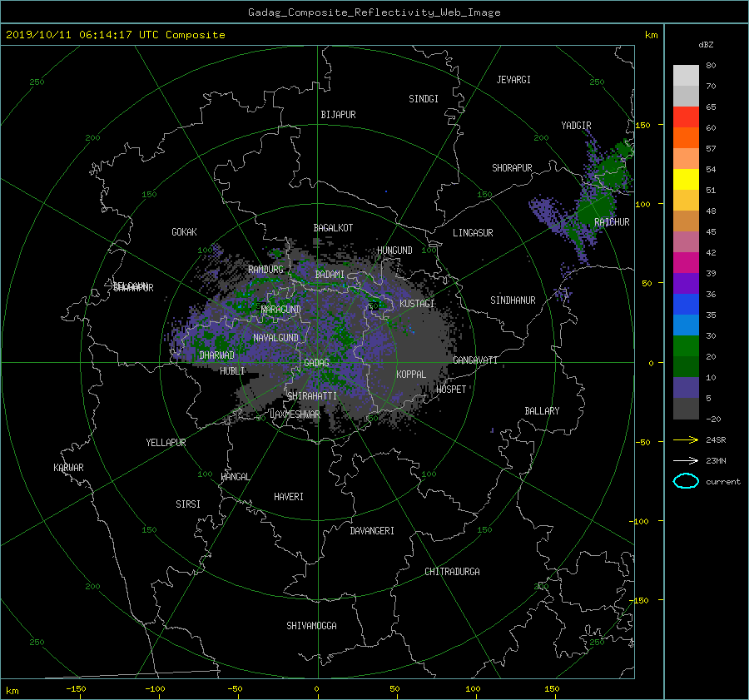This screenshot has height=700, width=749.
Task: Click the HUNGUND city label
Action: point(394,251)
